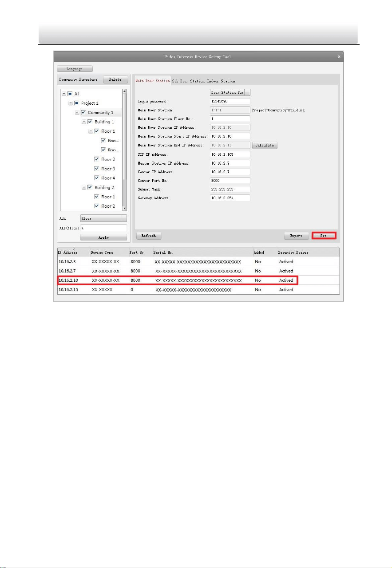Viewport: 392px width, 568px height.
Task: Uncheck the Building 2 checkbox
Action: 90,187
